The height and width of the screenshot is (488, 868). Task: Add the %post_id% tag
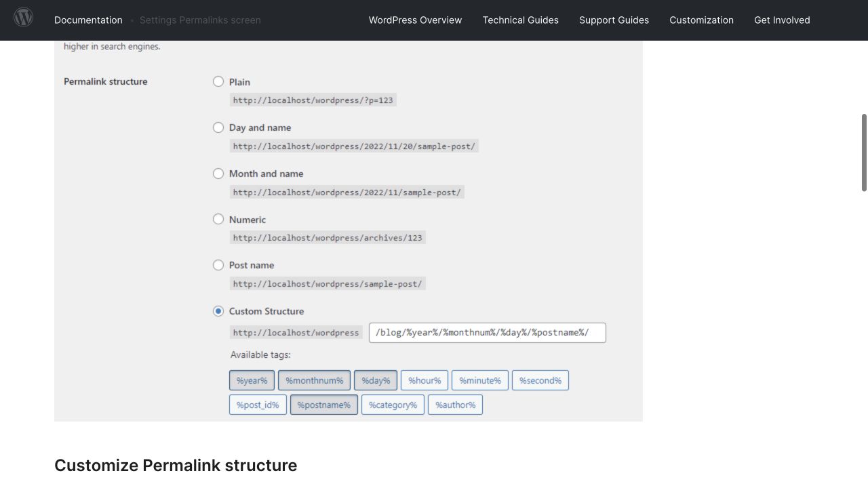click(258, 405)
